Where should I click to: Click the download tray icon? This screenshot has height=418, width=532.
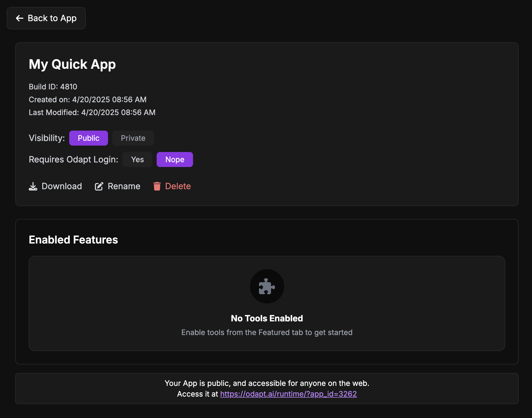tap(33, 187)
